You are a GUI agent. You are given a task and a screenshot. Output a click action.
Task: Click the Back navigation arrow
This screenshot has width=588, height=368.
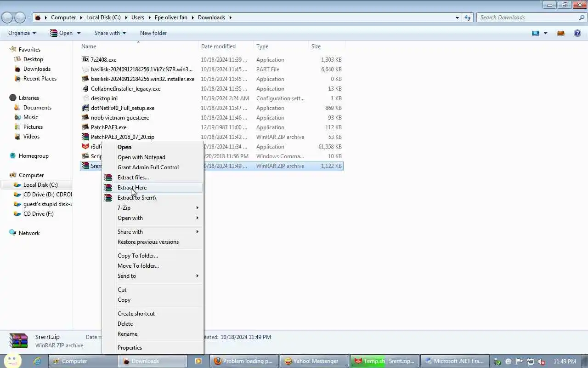(x=7, y=17)
